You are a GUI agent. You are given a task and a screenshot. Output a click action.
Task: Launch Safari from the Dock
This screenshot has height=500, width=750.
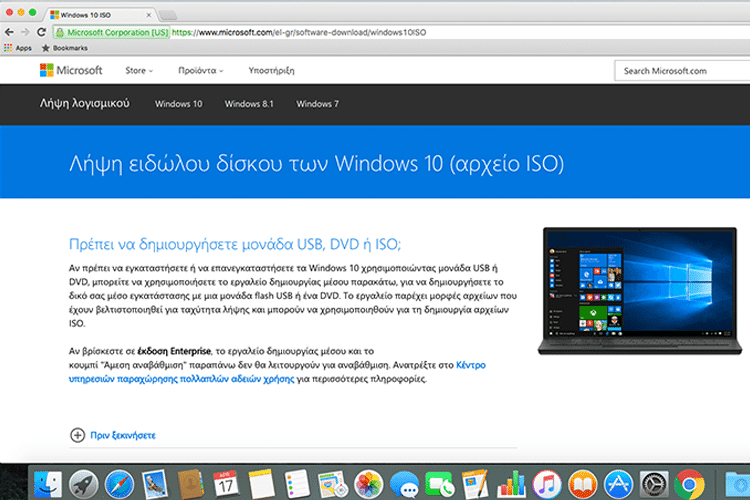[x=119, y=484]
